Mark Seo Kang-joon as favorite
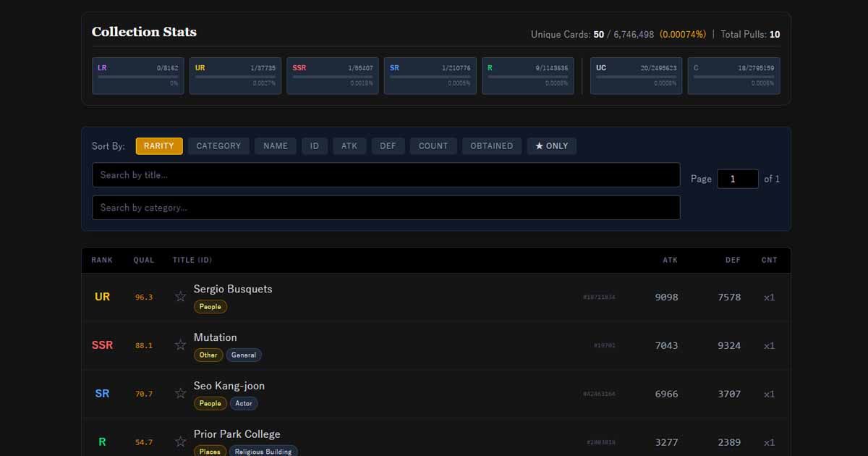The width and height of the screenshot is (868, 456). (181, 394)
